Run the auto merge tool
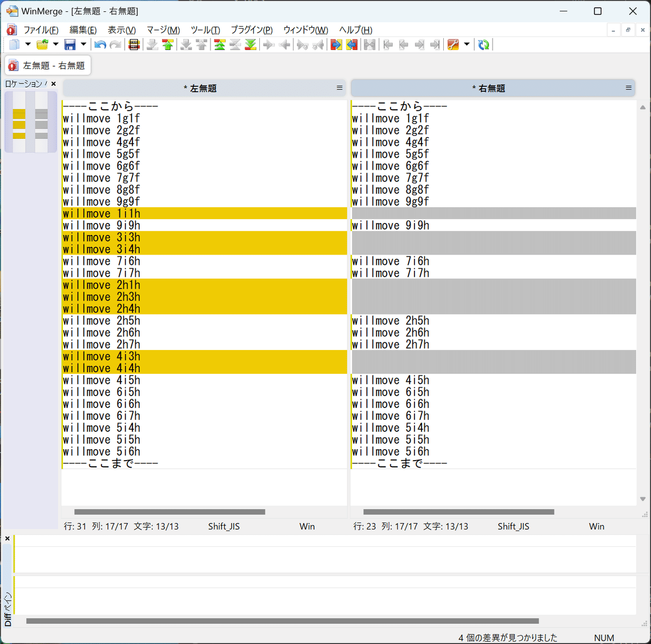The width and height of the screenshot is (651, 644). (x=370, y=44)
